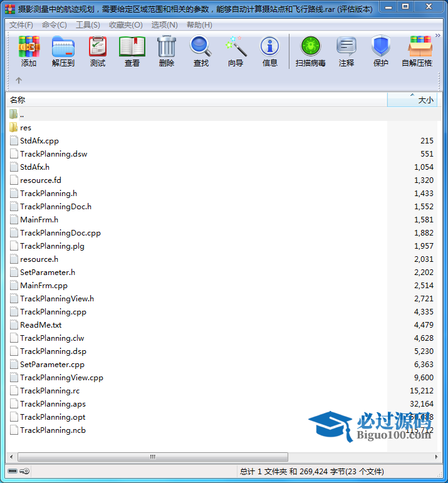448x483 pixels.
Task: Open the 选项(N) menu
Action: [x=165, y=25]
